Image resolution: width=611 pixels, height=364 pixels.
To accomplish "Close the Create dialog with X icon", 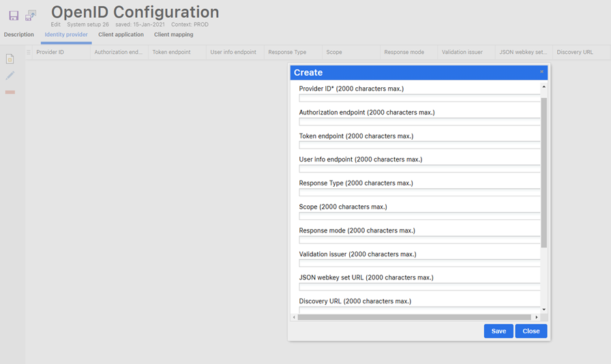I will click(541, 72).
